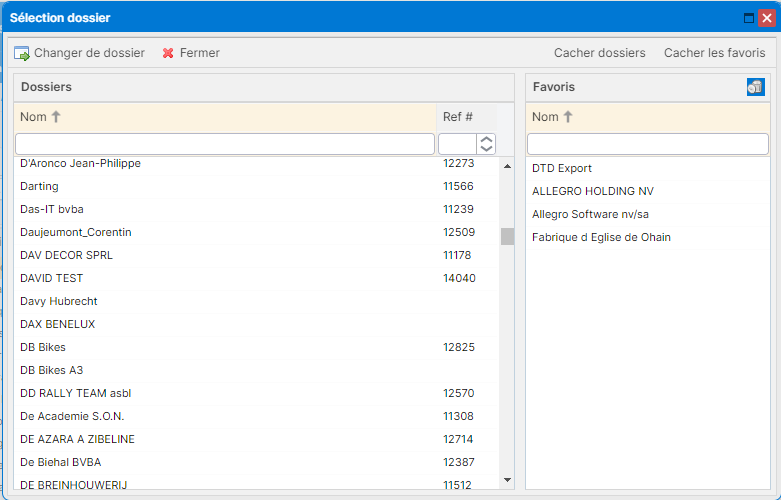Select Davy Hubrecht dossier
This screenshot has width=781, height=500.
(x=256, y=301)
